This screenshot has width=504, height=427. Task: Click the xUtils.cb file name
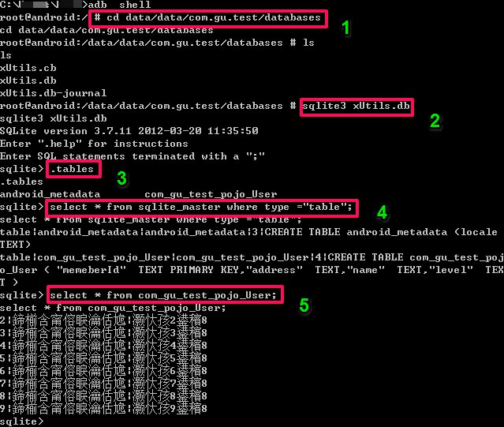28,68
